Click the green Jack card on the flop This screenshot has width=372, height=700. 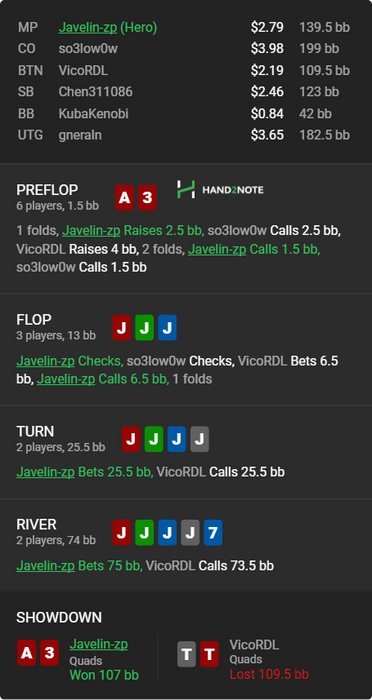pos(144,328)
